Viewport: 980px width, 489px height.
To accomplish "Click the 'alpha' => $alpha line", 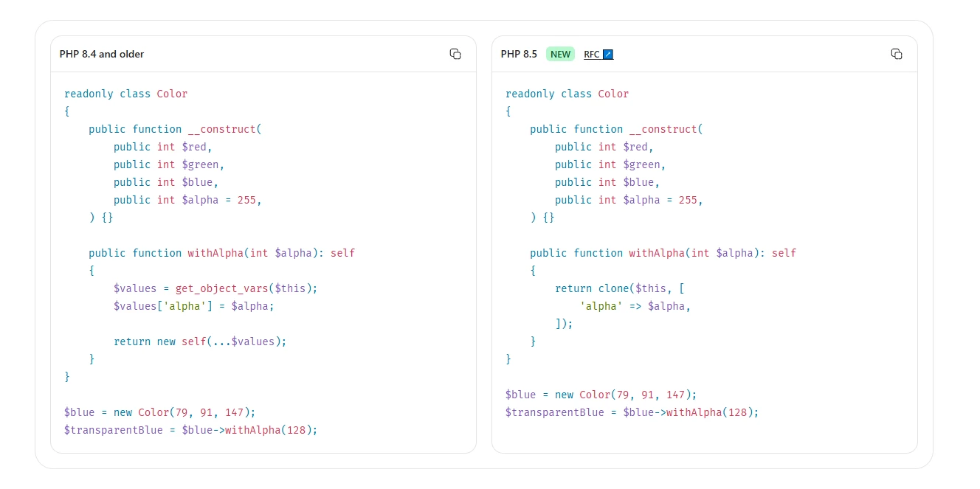I will coord(635,306).
